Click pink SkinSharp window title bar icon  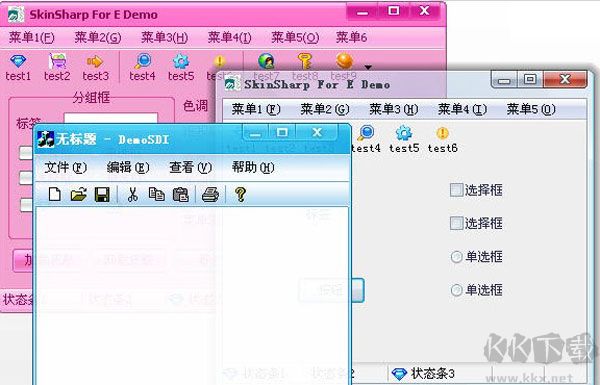coord(16,15)
